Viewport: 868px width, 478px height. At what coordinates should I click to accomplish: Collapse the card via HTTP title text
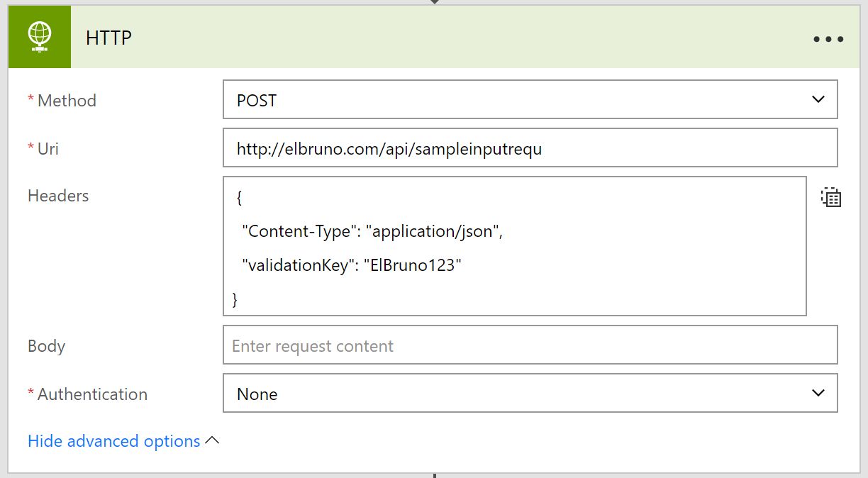click(108, 38)
